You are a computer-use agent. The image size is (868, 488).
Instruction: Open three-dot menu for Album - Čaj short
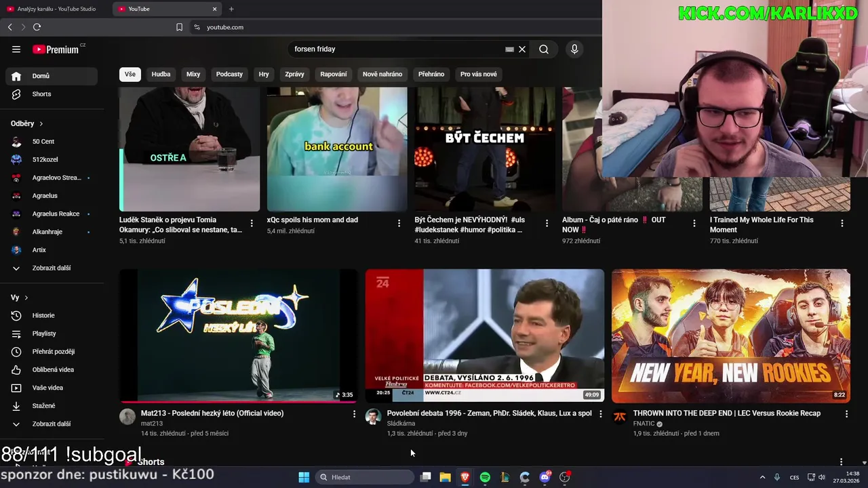(x=694, y=223)
